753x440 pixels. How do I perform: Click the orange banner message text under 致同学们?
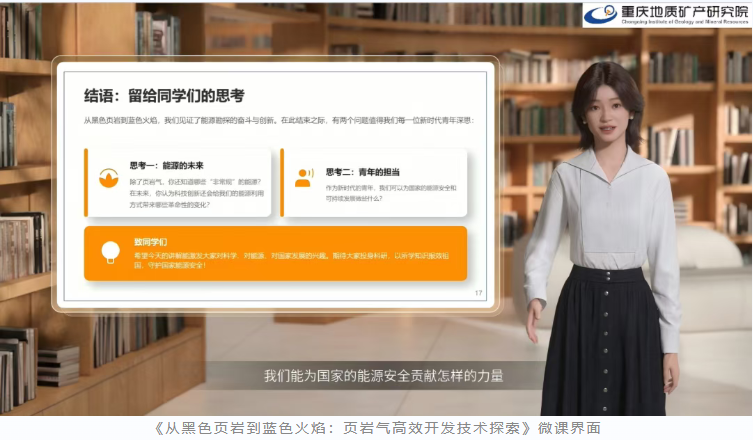(x=291, y=260)
